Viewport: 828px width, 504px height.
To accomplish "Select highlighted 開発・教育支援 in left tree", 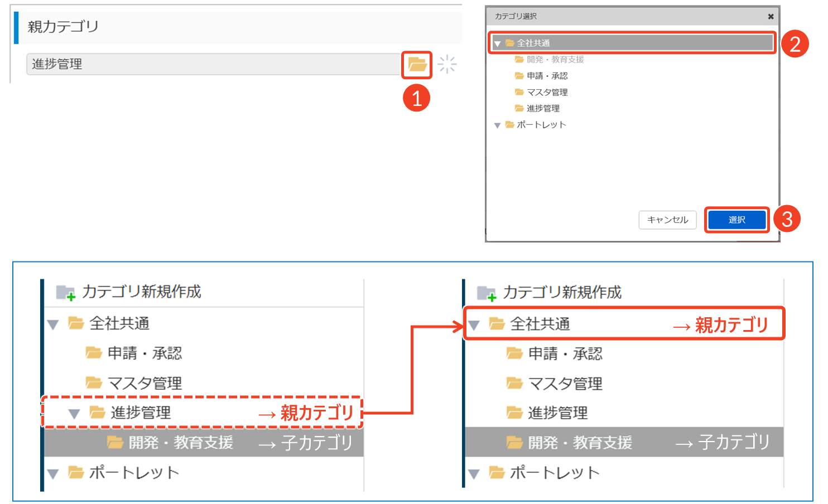I will [x=180, y=443].
